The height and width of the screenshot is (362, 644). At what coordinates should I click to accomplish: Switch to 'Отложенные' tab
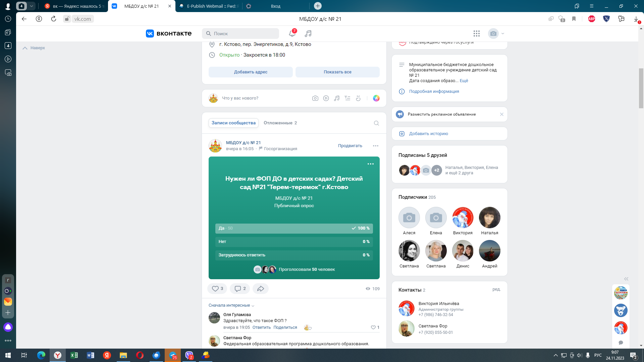click(280, 123)
